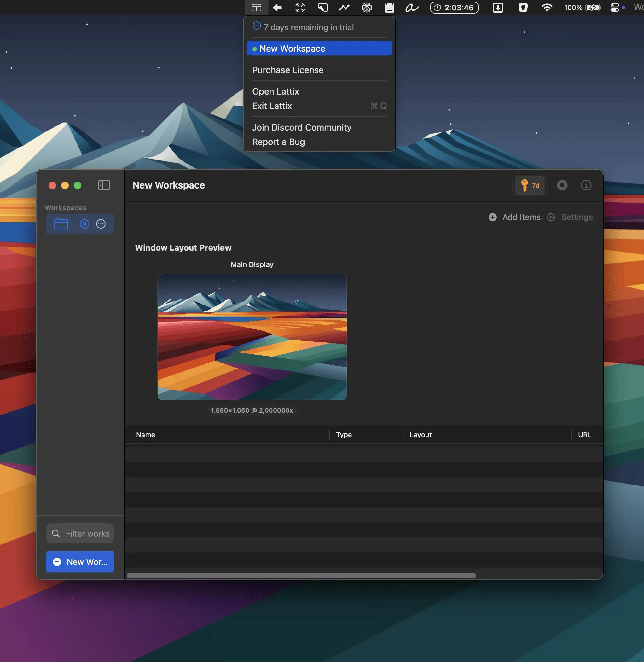Open macOS Control Center toggles icon
Image resolution: width=644 pixels, height=662 pixels.
614,8
